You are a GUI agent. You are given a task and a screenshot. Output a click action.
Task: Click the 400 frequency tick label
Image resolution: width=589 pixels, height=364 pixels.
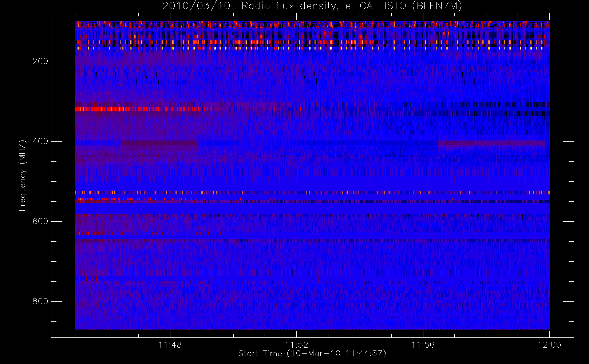pos(40,141)
